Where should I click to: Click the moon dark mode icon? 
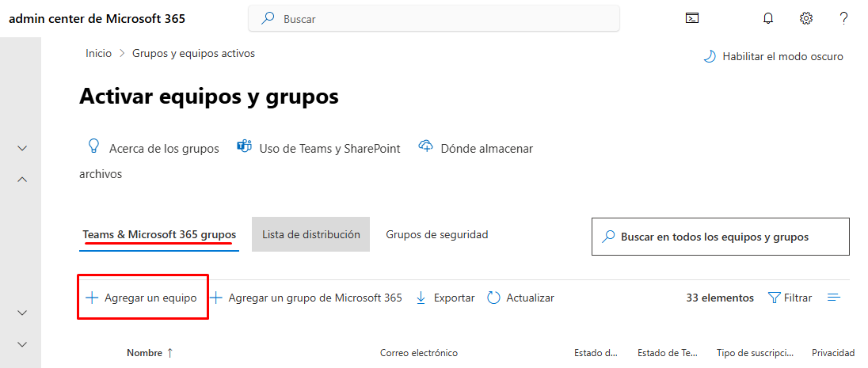tap(709, 56)
